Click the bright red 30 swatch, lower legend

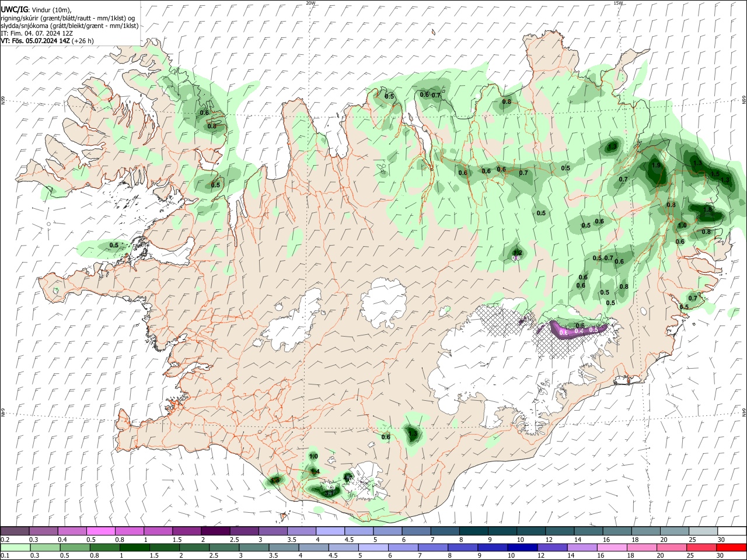(731, 548)
